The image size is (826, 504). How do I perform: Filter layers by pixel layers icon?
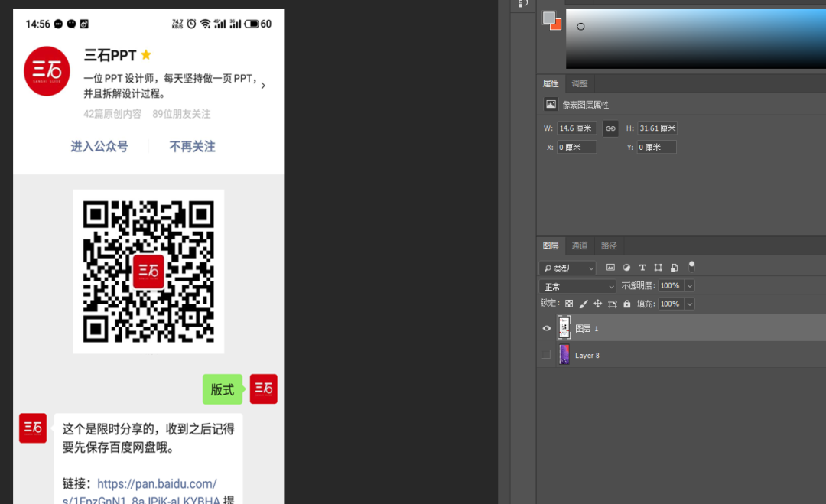[x=610, y=268]
